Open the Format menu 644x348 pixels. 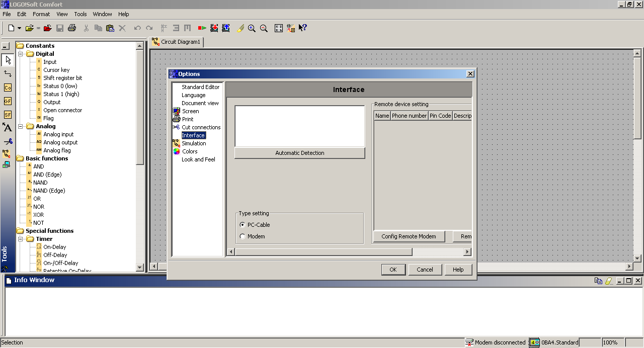point(41,14)
